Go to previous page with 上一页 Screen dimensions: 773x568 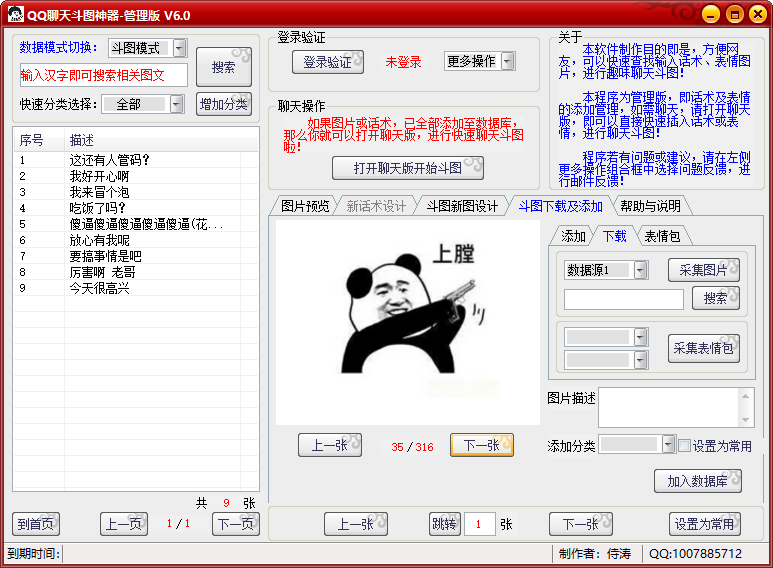pos(124,524)
